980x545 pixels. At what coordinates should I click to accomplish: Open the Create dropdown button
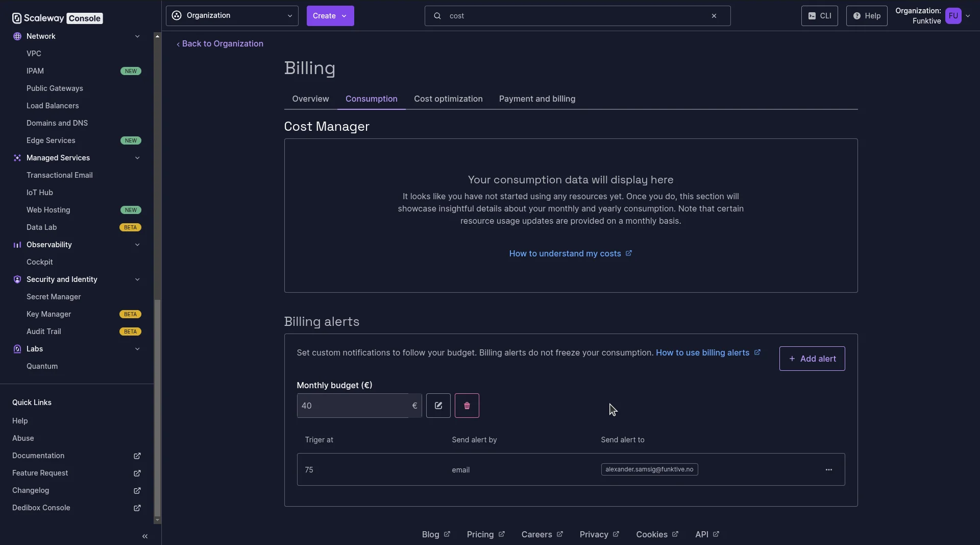point(330,16)
